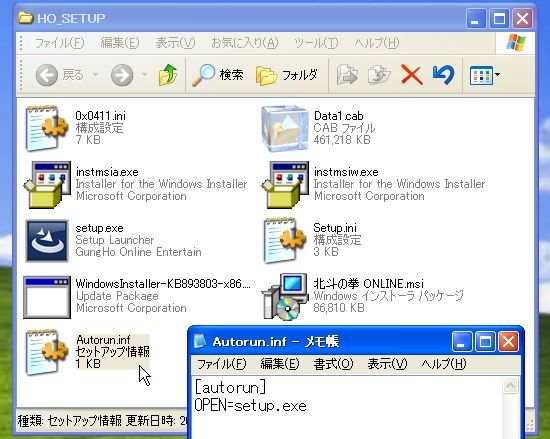550x439 pixels.
Task: Open ファイル(F) menu in Notepad
Action: pyautogui.click(x=221, y=364)
